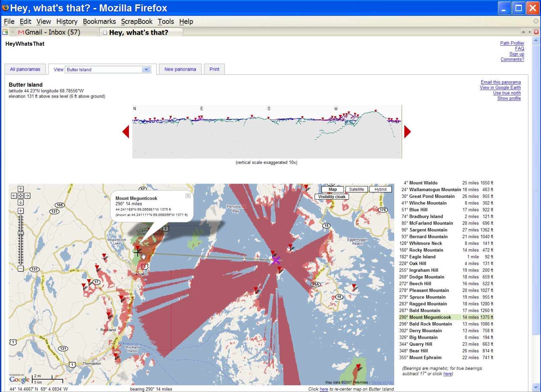Click the red peak marker near Thomaston
This screenshot has width=541, height=392.
tap(116, 356)
